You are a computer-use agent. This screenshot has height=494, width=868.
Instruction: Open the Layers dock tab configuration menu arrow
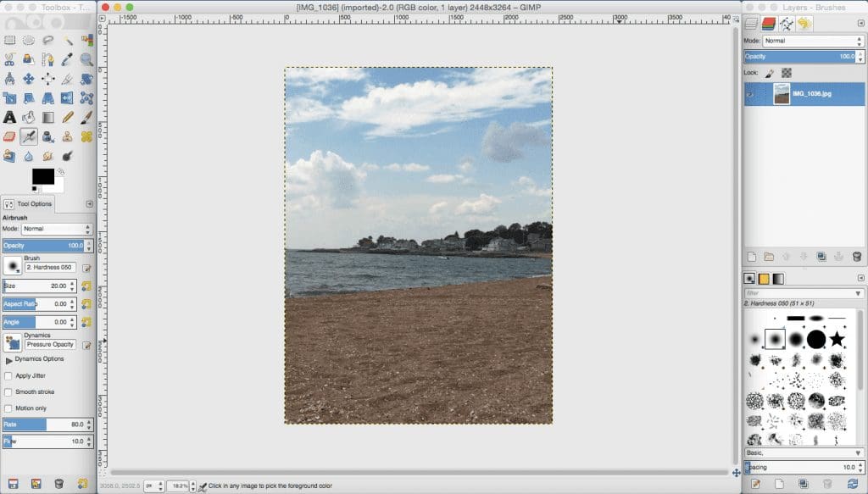[x=861, y=23]
